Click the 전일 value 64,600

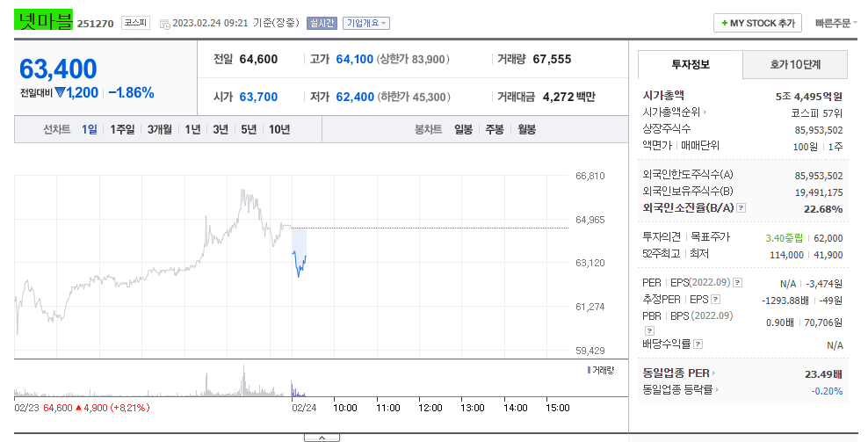pyautogui.click(x=258, y=59)
